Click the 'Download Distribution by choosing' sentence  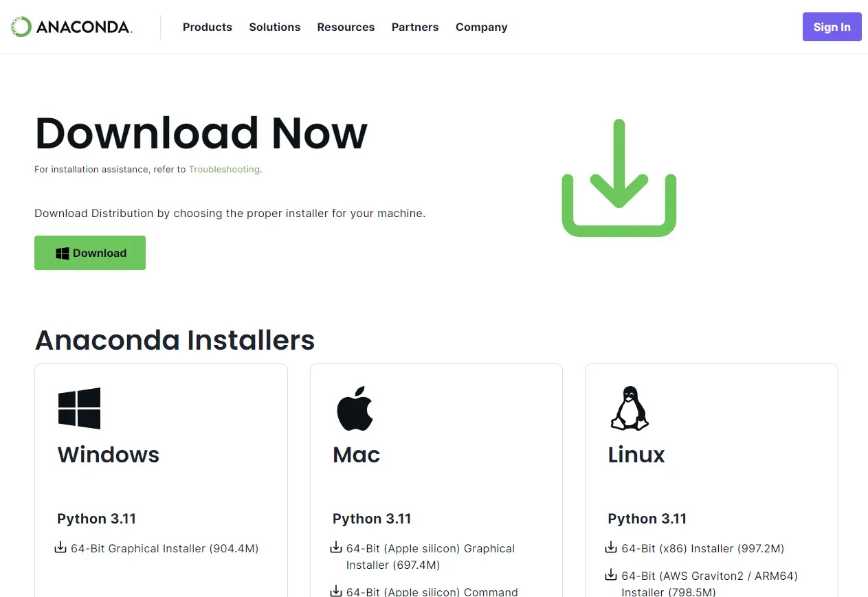pos(230,214)
